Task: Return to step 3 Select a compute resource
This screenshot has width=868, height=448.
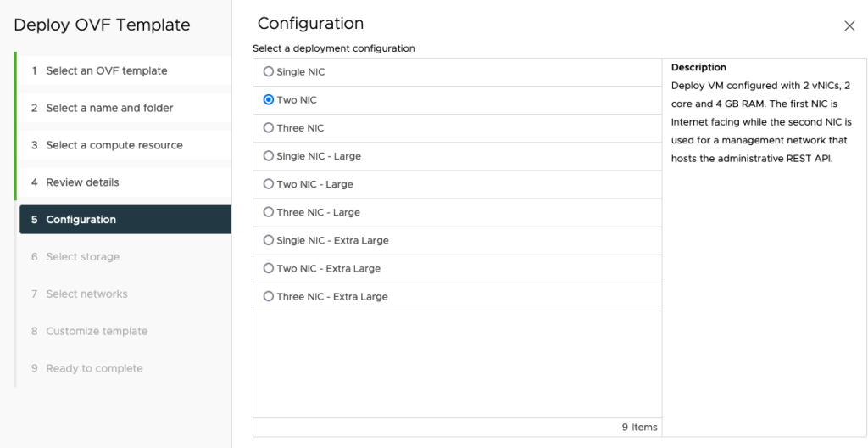Action: pyautogui.click(x=114, y=145)
